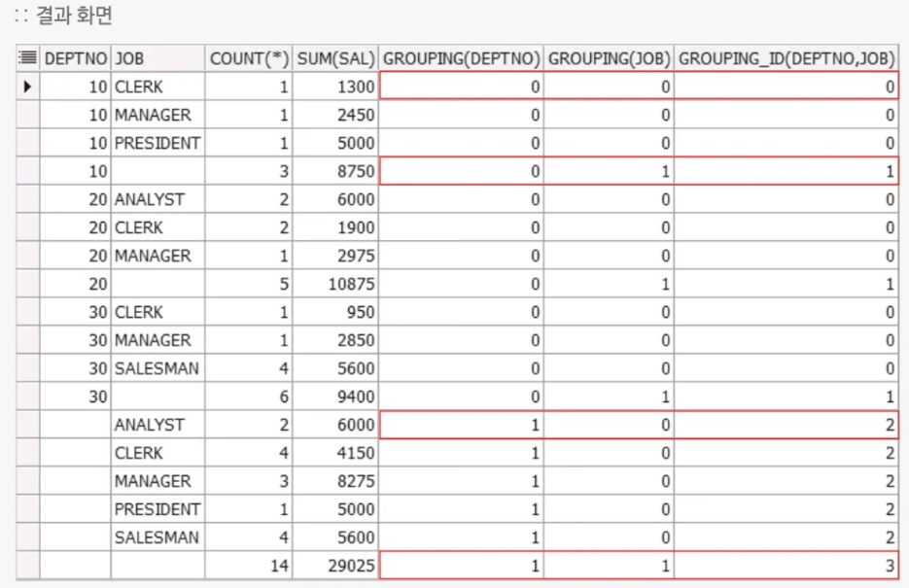Select the subtotal cell 9400
This screenshot has width=909, height=588.
pos(335,397)
